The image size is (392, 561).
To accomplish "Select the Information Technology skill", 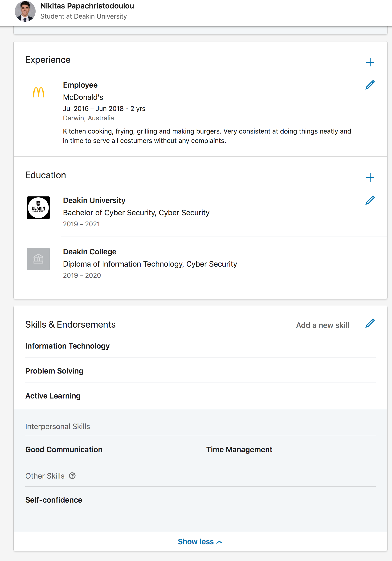I will 67,346.
